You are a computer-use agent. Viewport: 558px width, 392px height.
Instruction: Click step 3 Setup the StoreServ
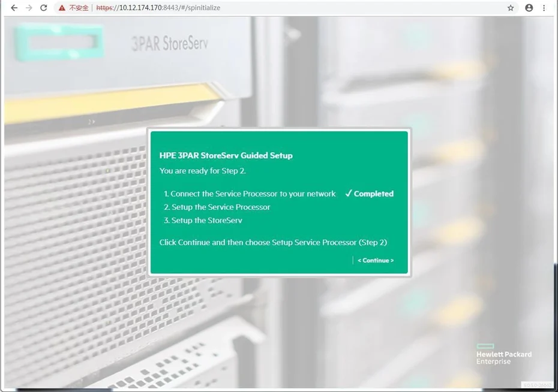[203, 221]
